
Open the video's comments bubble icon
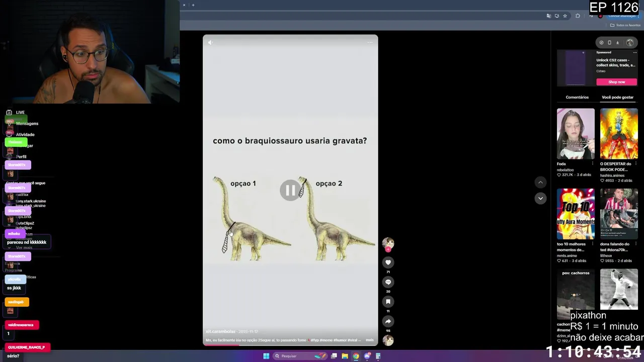(x=388, y=282)
